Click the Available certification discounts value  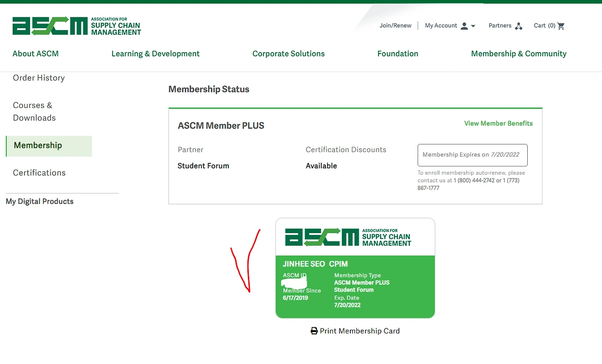321,166
